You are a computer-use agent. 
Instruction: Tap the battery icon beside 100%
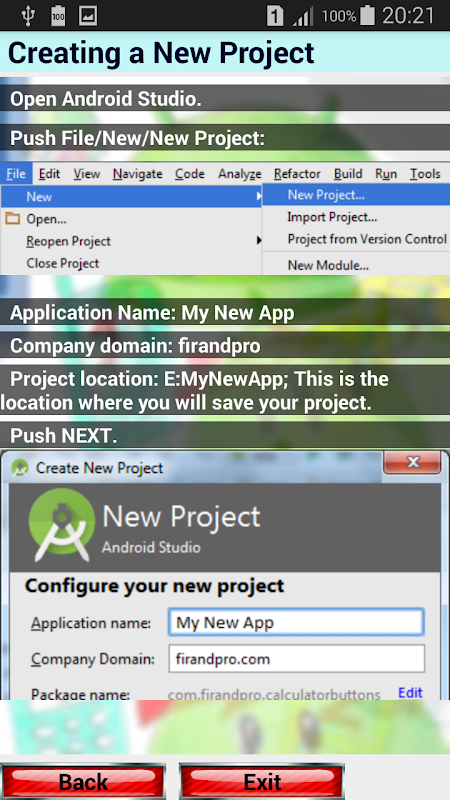(367, 16)
